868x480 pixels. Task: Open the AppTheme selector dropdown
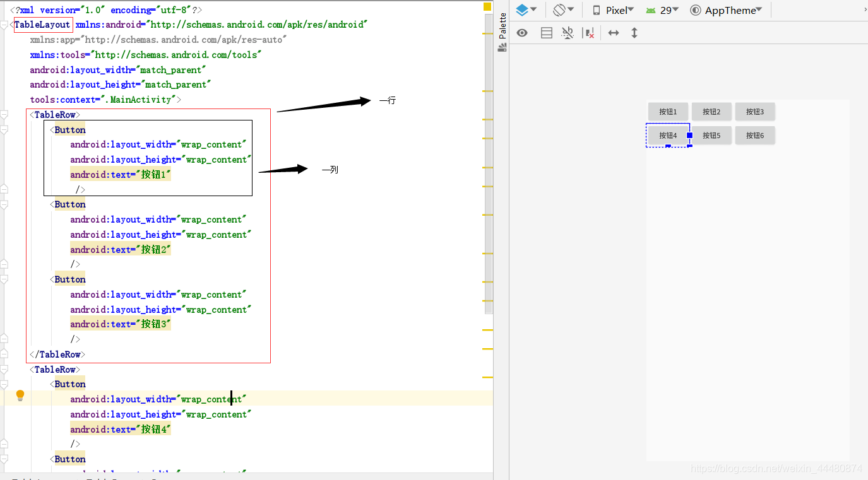coord(726,10)
